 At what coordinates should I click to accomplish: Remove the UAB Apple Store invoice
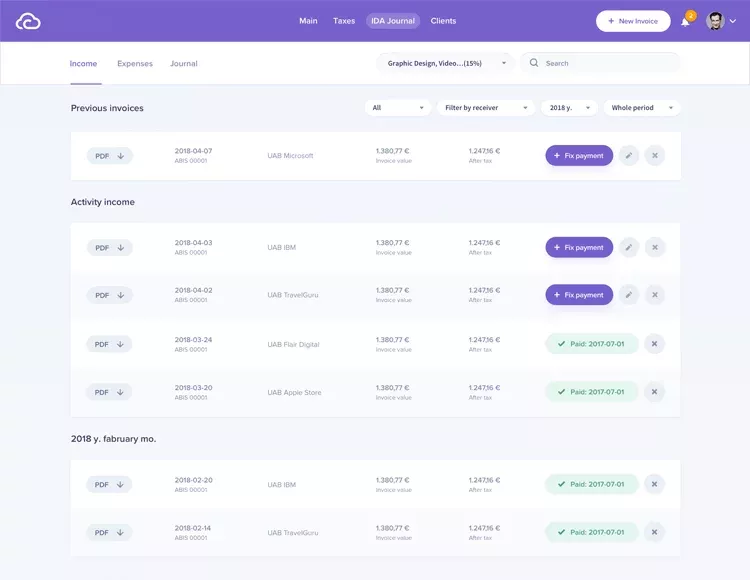click(655, 392)
